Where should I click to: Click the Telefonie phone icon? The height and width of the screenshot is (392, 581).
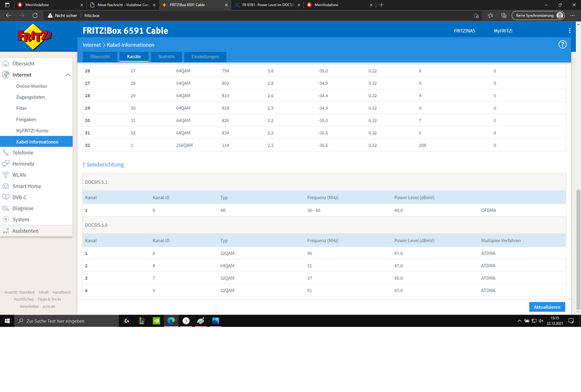(6, 152)
